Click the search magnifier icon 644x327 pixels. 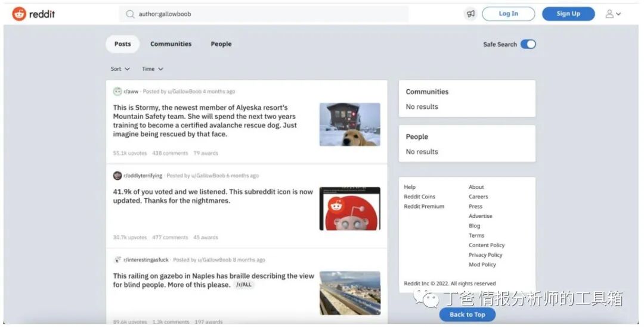(x=130, y=14)
